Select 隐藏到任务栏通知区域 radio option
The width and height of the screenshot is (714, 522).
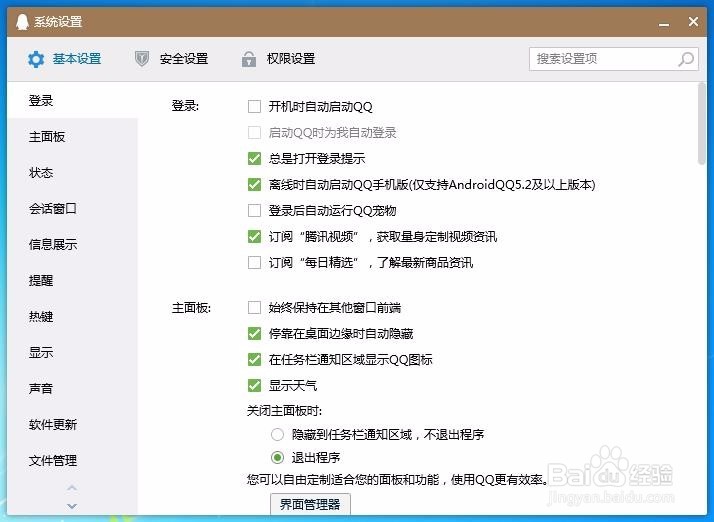277,435
